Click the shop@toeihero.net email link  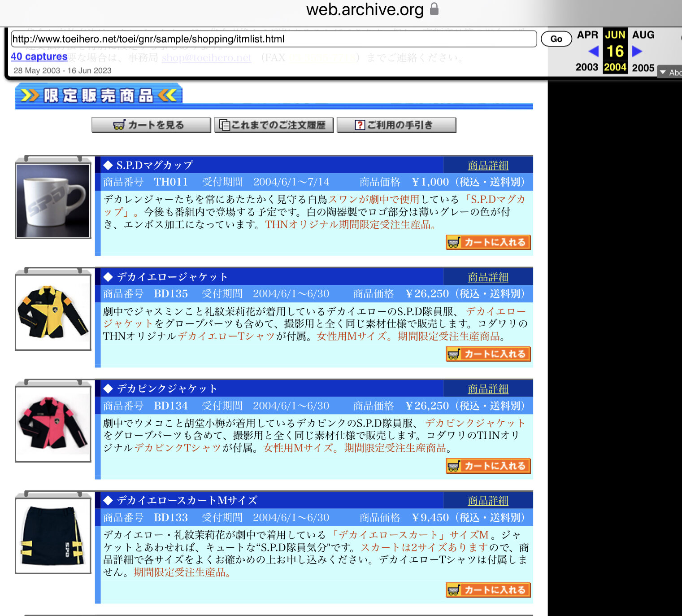pos(206,58)
